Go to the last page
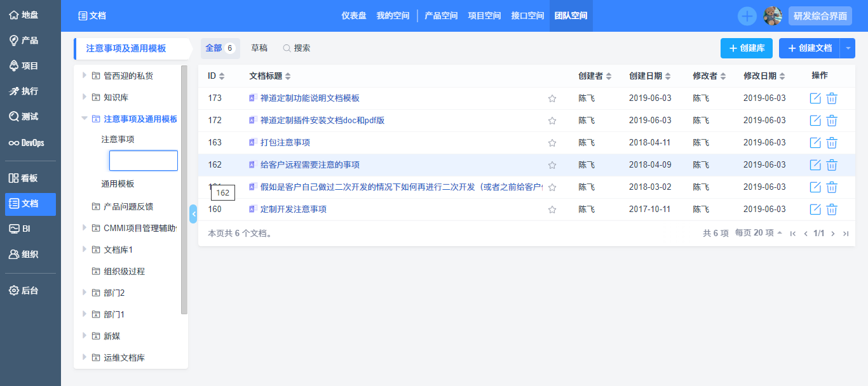Image resolution: width=868 pixels, height=386 pixels. coord(846,234)
